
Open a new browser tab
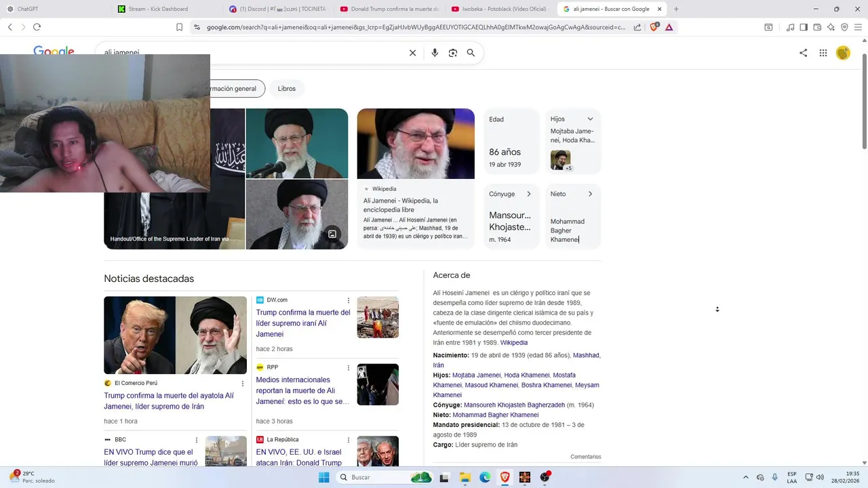[x=676, y=9]
